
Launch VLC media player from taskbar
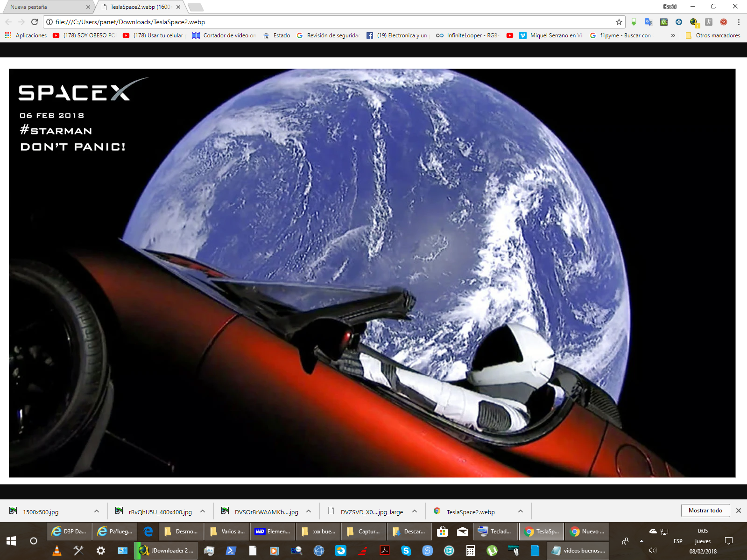click(x=57, y=551)
